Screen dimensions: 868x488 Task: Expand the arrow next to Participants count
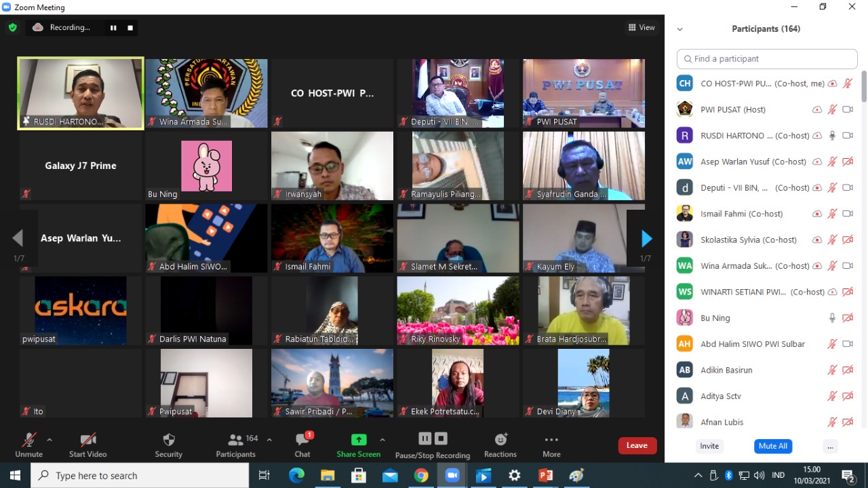269,440
